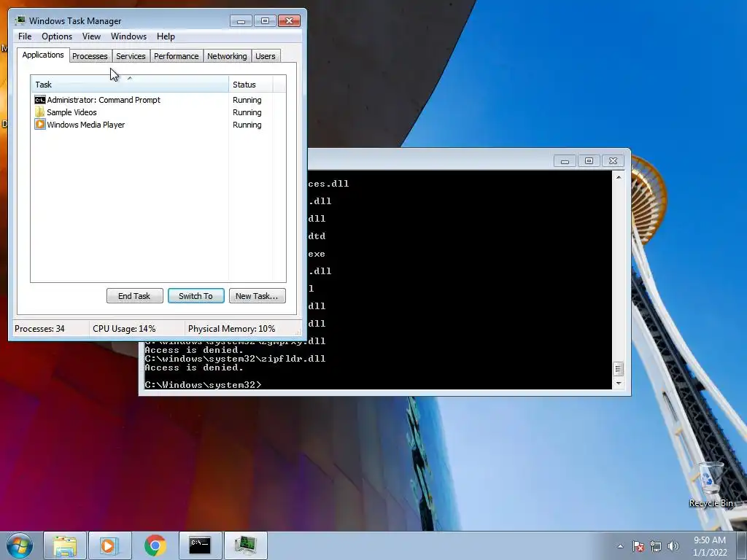Open the Action Center flag icon

(638, 547)
